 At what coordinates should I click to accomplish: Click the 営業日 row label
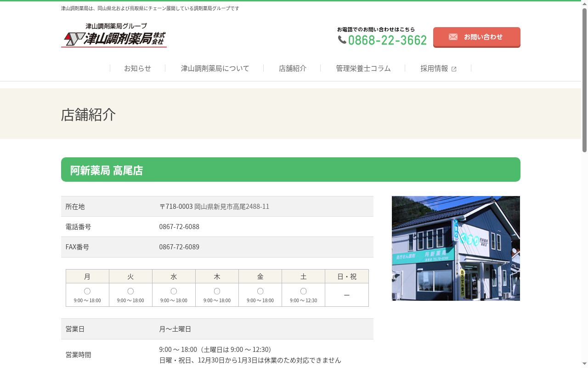point(75,329)
